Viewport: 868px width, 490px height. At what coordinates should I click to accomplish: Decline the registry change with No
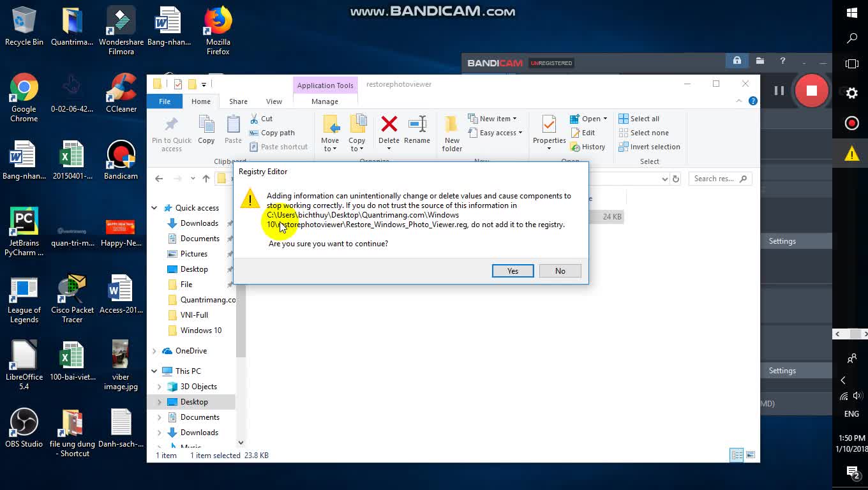(560, 271)
